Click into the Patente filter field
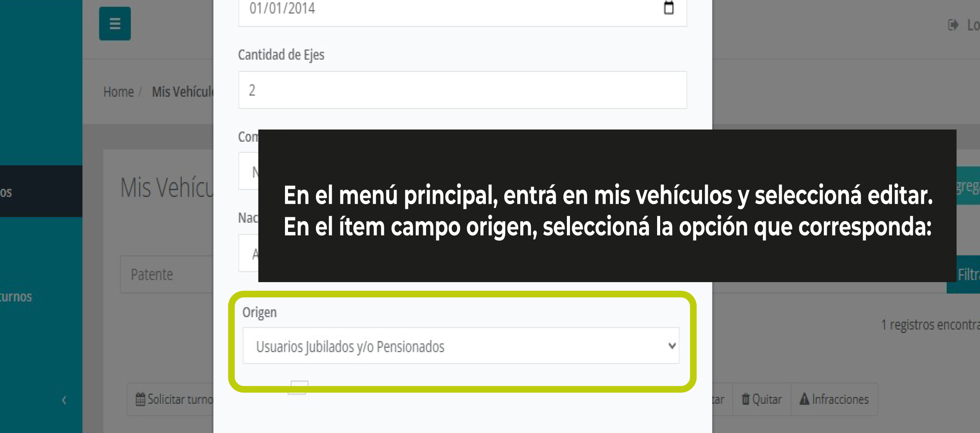980x433 pixels. pyautogui.click(x=167, y=274)
